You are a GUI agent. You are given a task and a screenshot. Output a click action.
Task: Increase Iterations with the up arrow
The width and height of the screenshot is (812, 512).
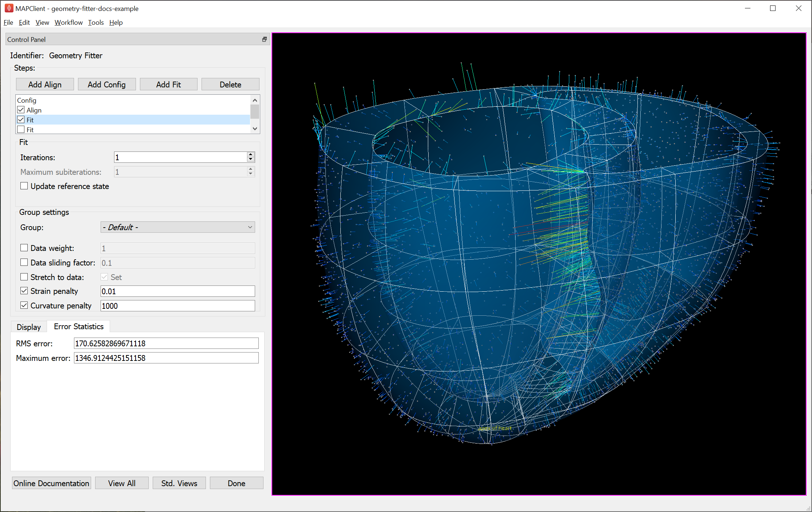click(250, 154)
